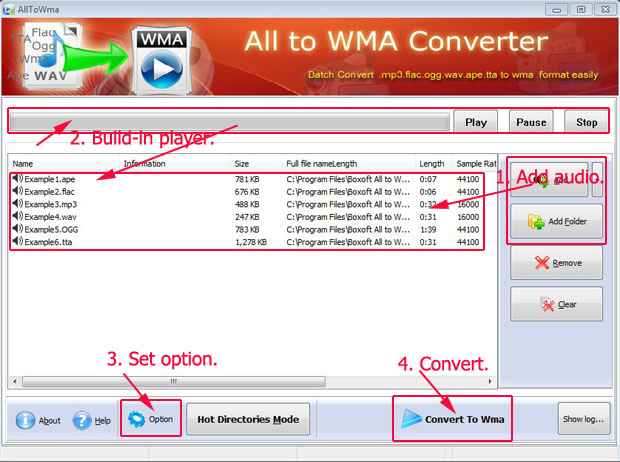Stop the audio playback
Image resolution: width=620 pixels, height=462 pixels.
pyautogui.click(x=586, y=122)
